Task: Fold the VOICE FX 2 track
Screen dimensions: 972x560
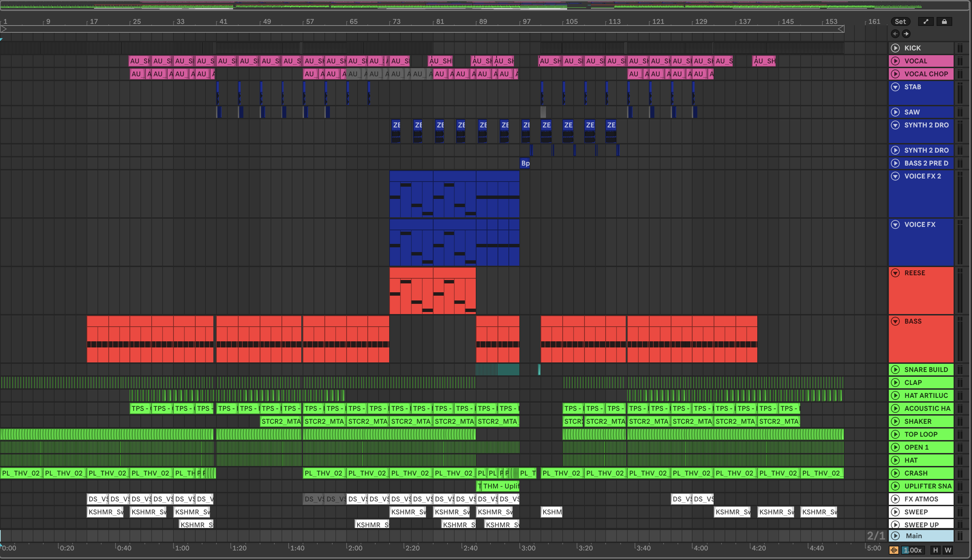Action: [895, 176]
